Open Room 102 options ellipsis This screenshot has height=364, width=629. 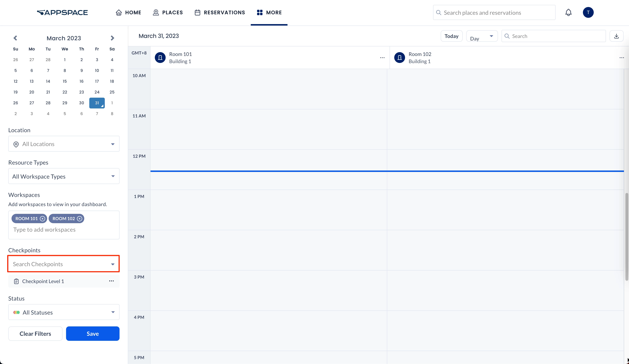click(x=621, y=58)
